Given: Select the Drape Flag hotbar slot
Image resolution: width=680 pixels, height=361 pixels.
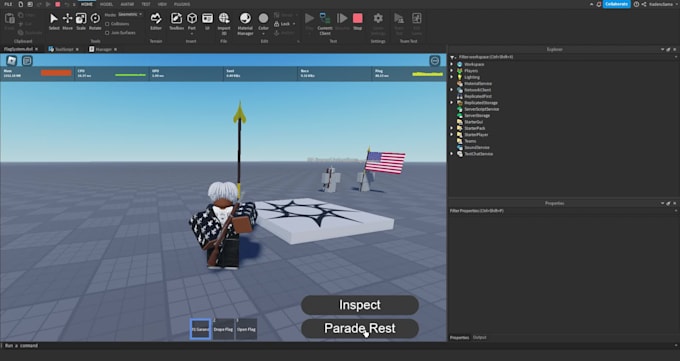Looking at the screenshot, I should coord(223,329).
